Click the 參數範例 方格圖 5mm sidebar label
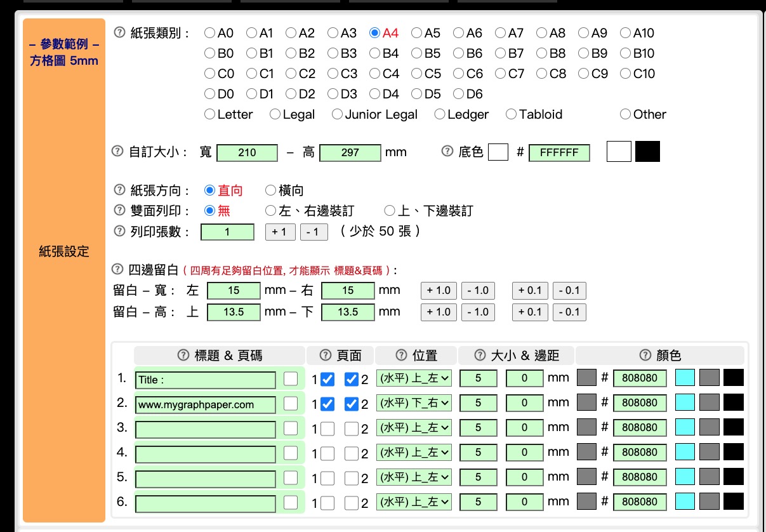This screenshot has width=766, height=532. [64, 53]
